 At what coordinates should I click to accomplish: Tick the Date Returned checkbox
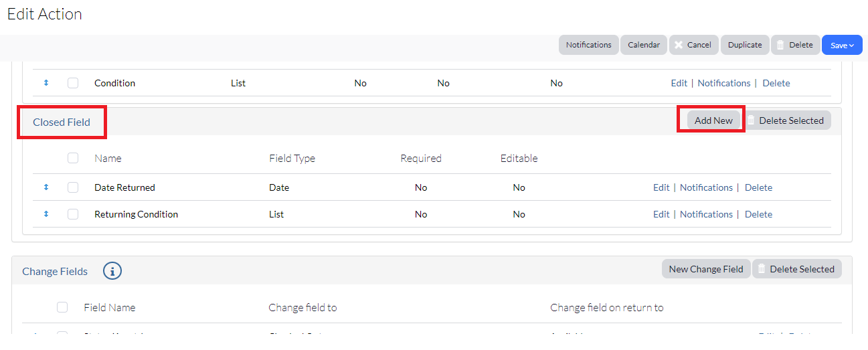coord(73,187)
